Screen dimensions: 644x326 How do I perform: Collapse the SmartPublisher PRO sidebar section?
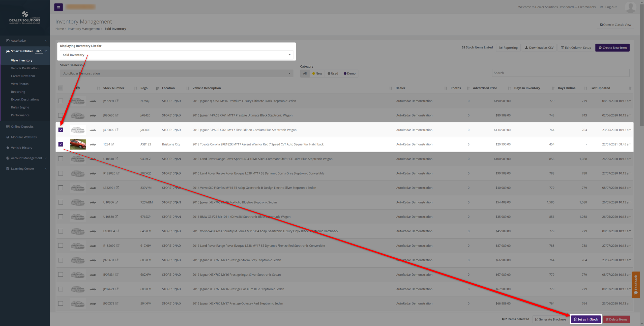(x=25, y=51)
